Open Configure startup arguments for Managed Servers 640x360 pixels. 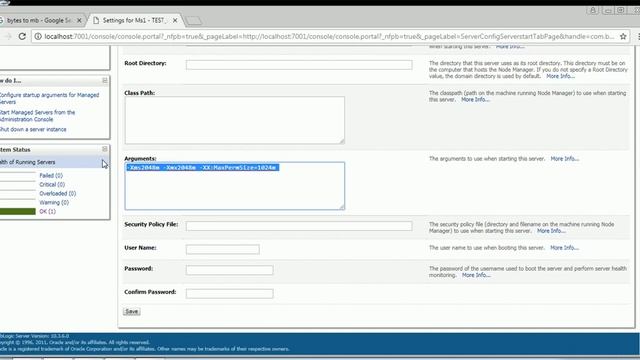pos(49,98)
